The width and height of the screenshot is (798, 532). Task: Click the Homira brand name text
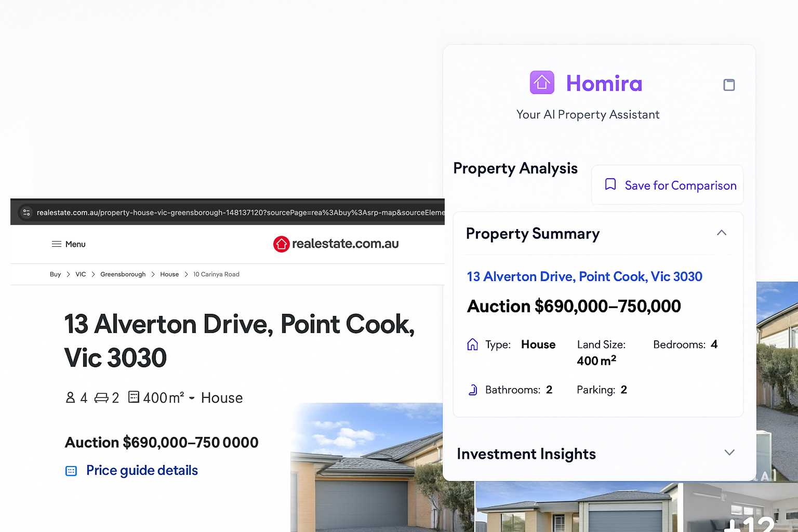(604, 83)
